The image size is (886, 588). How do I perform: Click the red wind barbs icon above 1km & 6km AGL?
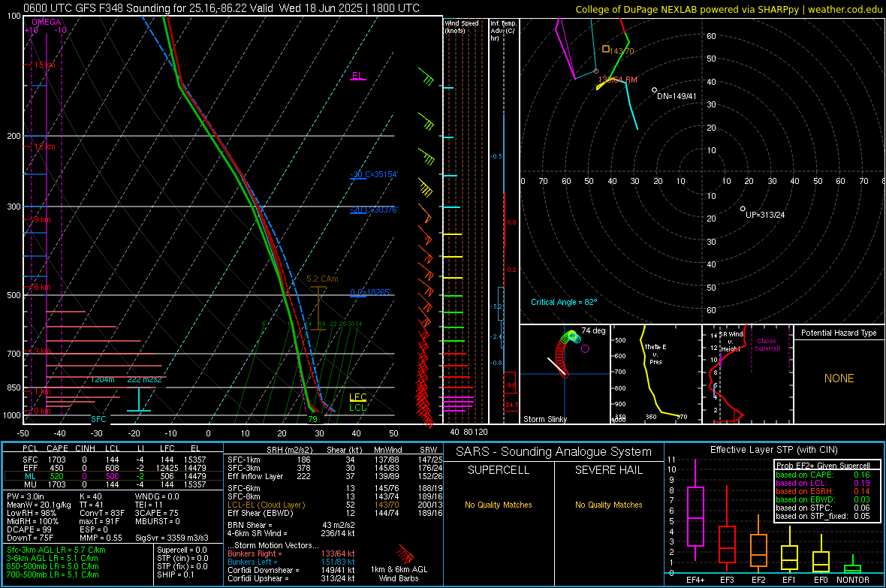coord(405,553)
